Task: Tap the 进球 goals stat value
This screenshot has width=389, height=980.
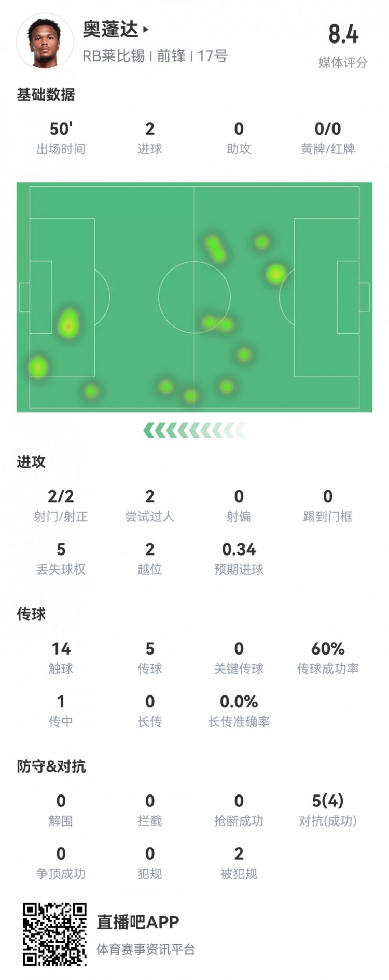Action: [150, 129]
